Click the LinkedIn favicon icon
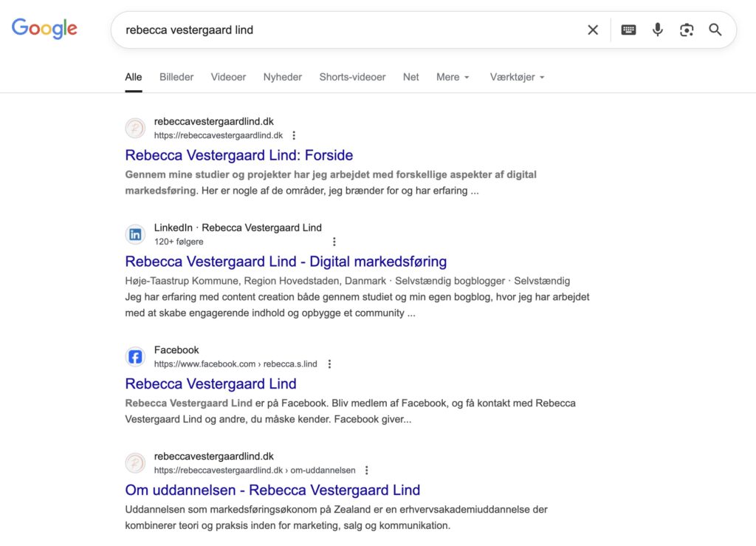756x546 pixels. tap(136, 234)
